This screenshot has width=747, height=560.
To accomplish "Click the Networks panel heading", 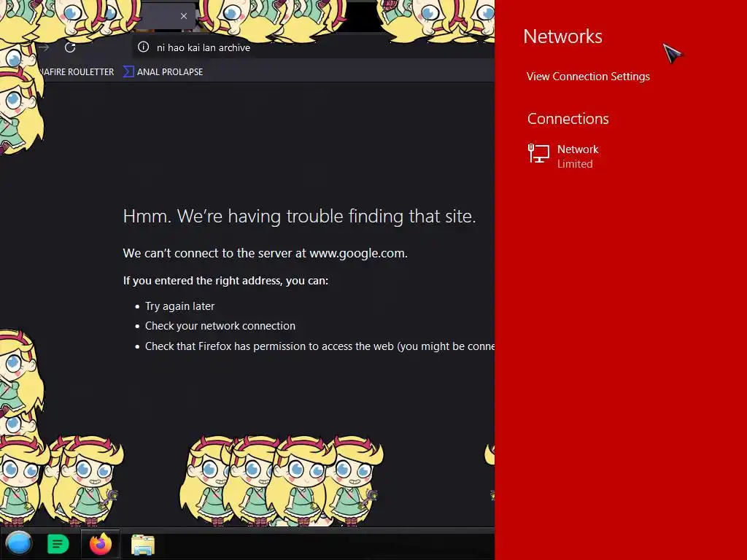I will tap(562, 36).
